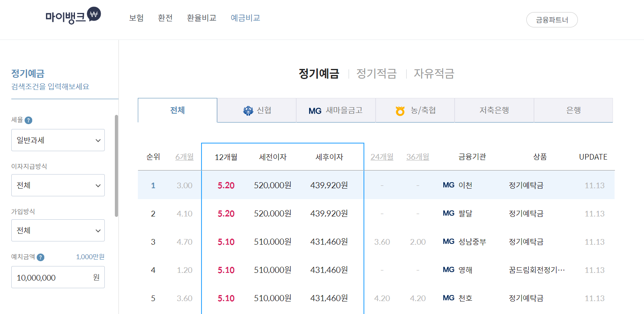Open the 세율 dropdown showing 일반과세

click(x=58, y=140)
